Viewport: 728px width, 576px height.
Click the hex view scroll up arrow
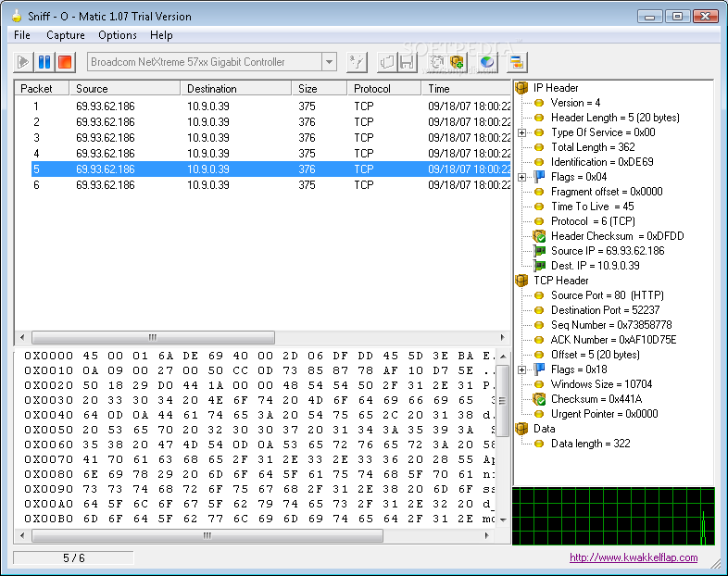click(503, 357)
